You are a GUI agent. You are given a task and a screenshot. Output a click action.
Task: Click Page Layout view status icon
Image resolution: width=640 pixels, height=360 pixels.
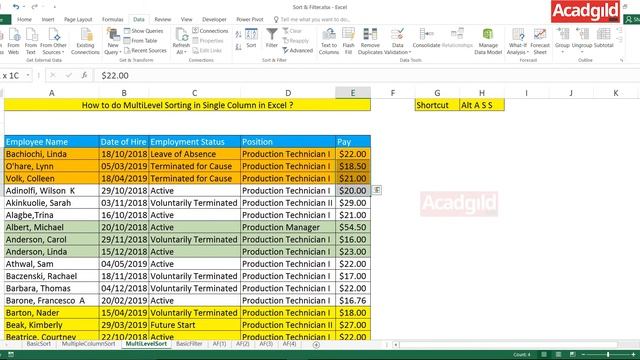[558, 355]
